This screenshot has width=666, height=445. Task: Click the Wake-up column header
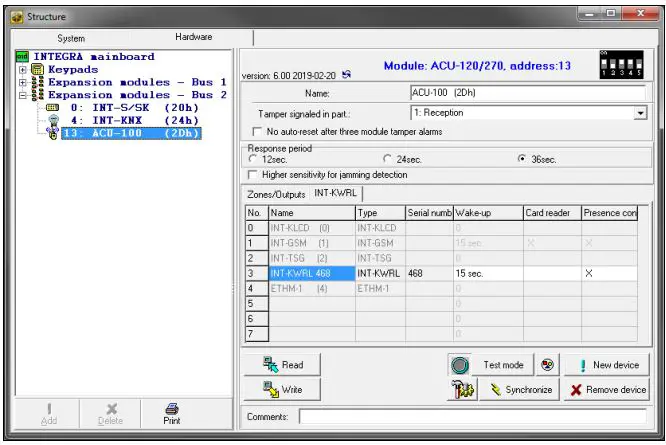(488, 213)
